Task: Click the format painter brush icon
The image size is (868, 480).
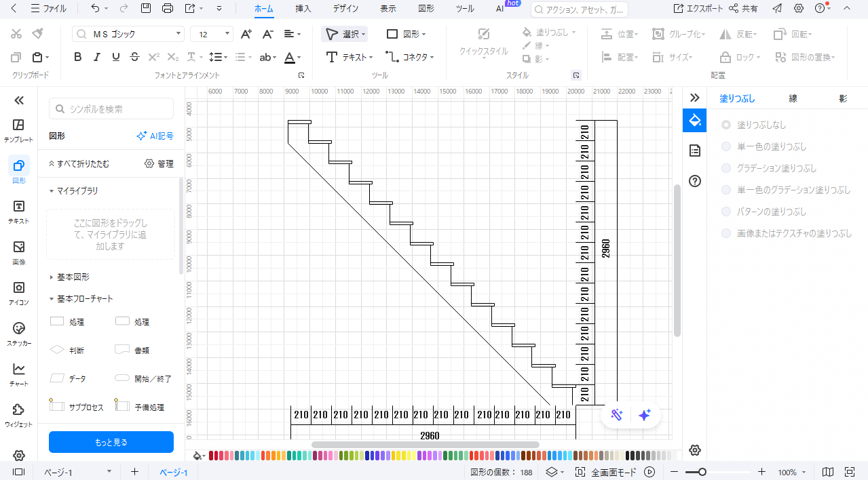Action: 38,34
